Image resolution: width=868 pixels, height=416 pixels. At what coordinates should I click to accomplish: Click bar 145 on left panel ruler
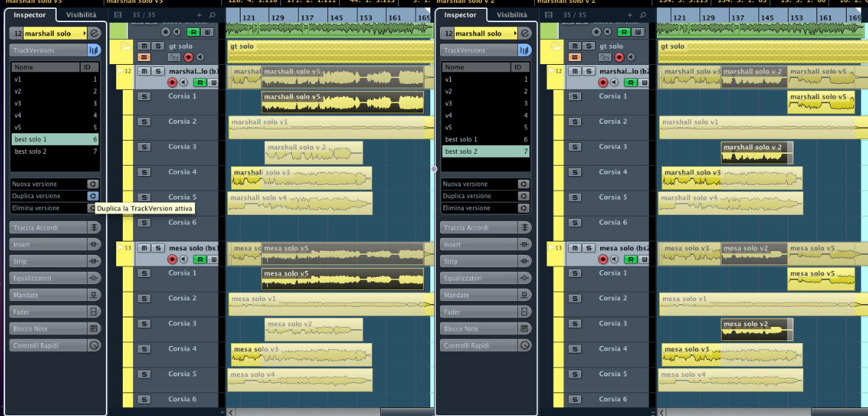(336, 18)
